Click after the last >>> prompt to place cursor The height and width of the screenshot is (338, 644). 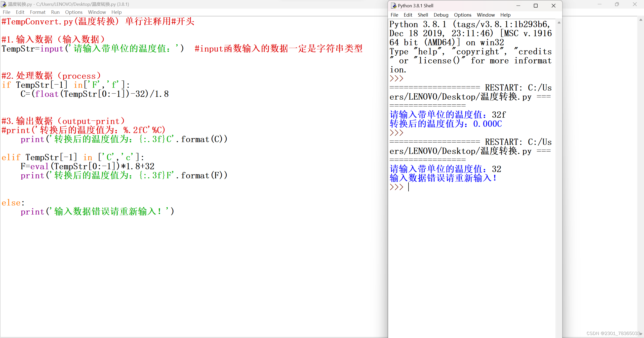coord(409,187)
